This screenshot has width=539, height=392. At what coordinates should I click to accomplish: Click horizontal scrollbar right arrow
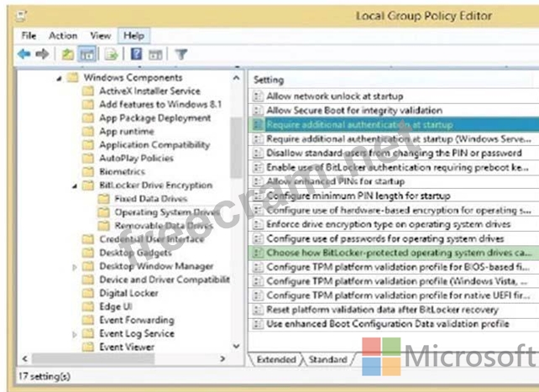[222, 359]
